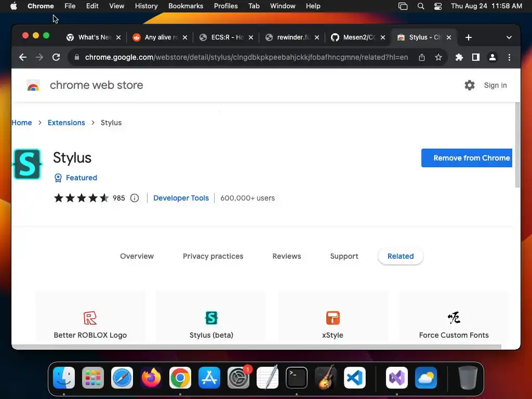
Task: Open the Trash in the Dock
Action: [468, 378]
